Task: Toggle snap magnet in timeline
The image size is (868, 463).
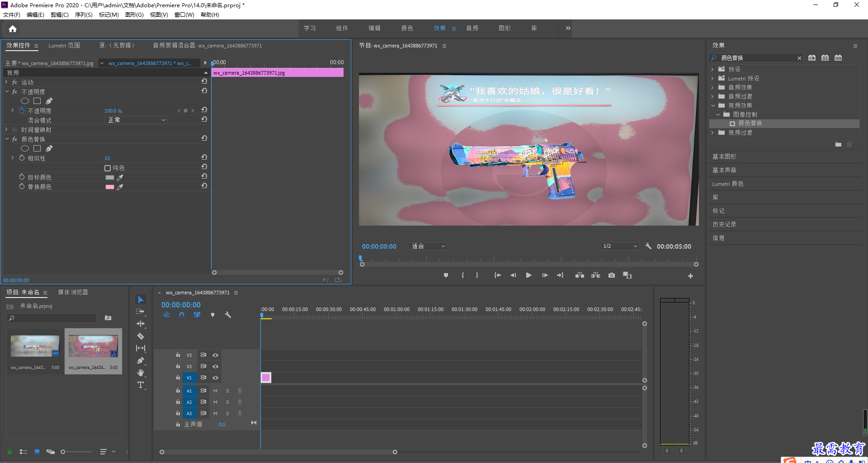Action: pyautogui.click(x=182, y=315)
